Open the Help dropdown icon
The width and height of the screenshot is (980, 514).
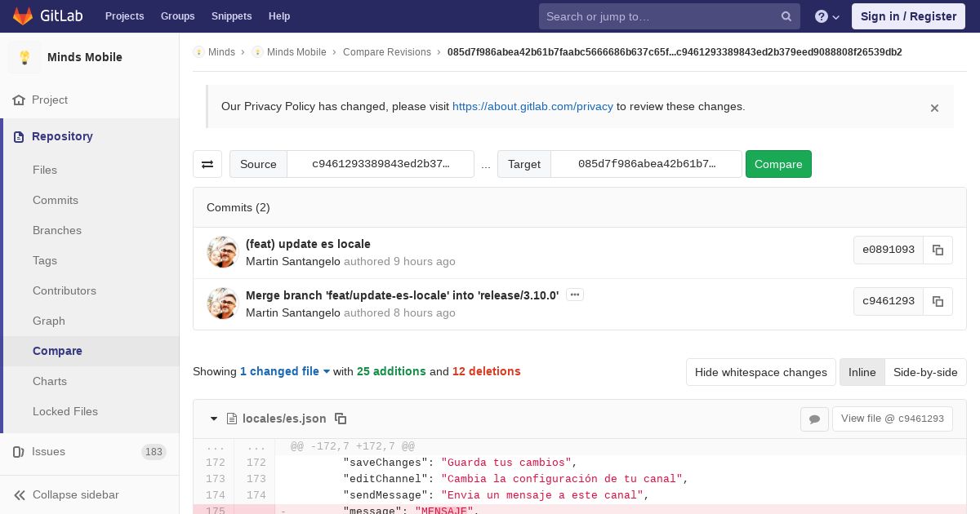[826, 16]
